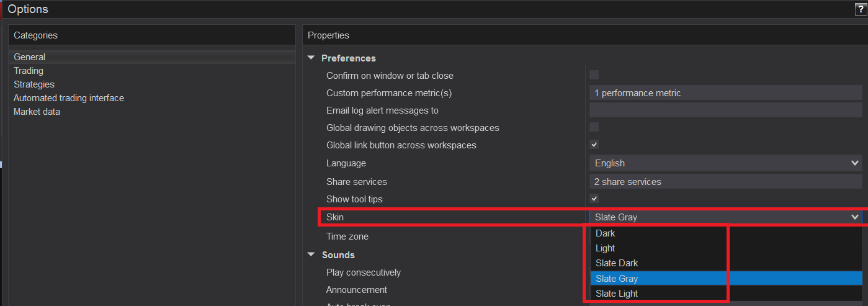Choose the Dark skin option
Viewport: 868px width, 306px height.
coord(606,233)
